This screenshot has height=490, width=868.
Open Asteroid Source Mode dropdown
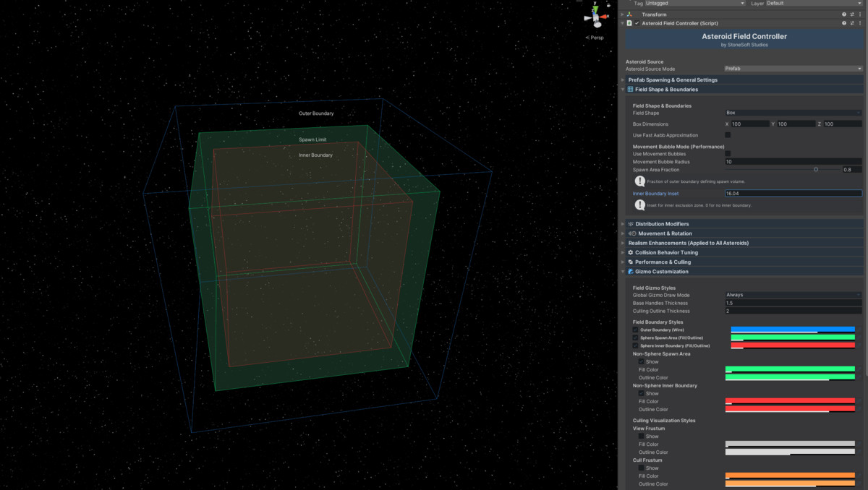793,69
